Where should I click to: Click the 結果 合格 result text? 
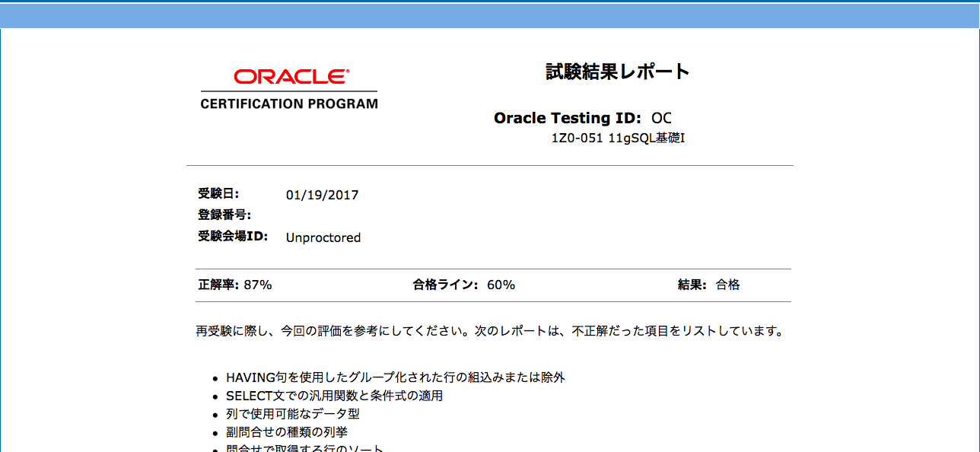click(709, 285)
